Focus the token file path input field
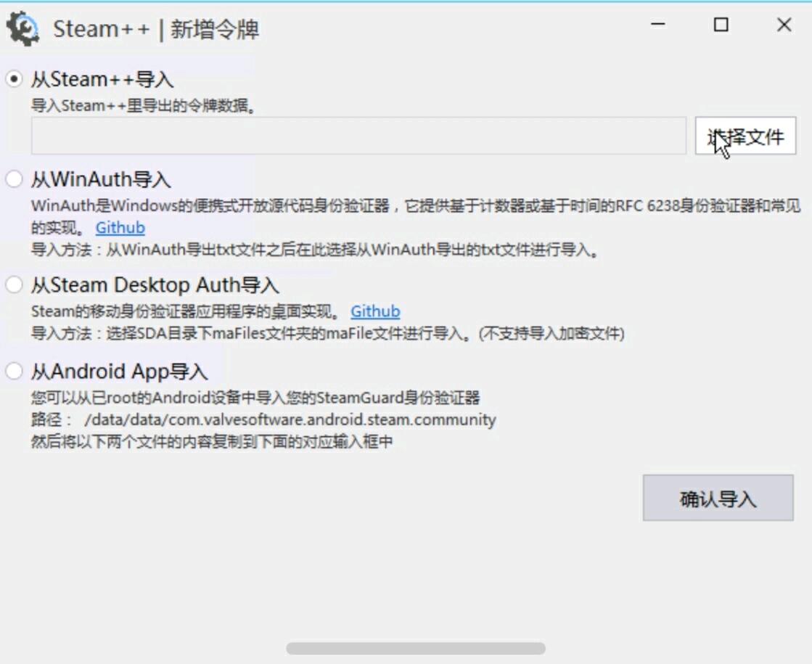Image resolution: width=812 pixels, height=664 pixels. tap(359, 136)
